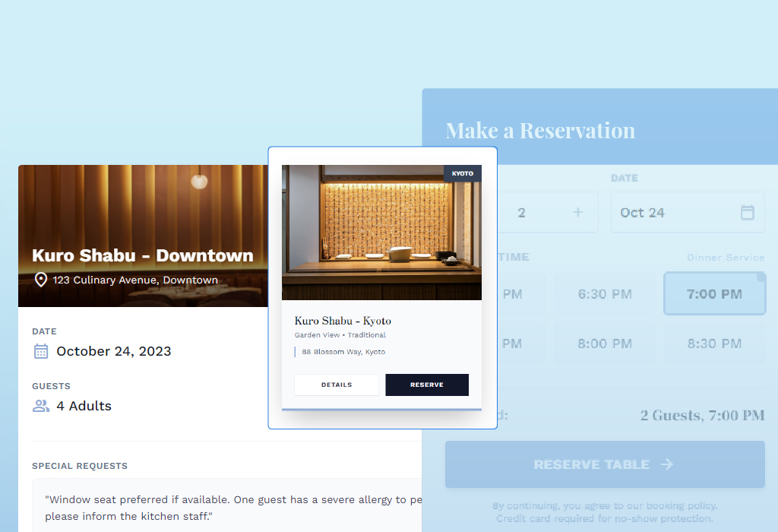Select the 6:30 PM time slot
Image resolution: width=778 pixels, height=532 pixels.
pos(605,294)
